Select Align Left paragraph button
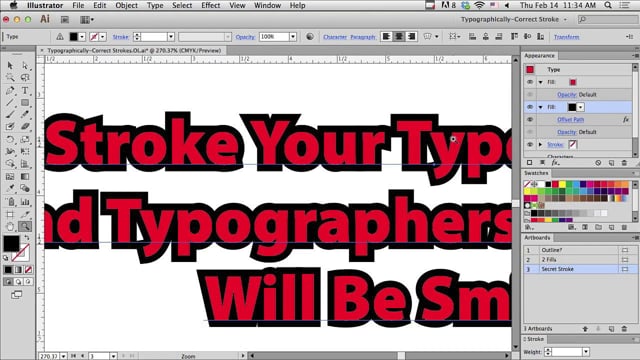 point(386,37)
